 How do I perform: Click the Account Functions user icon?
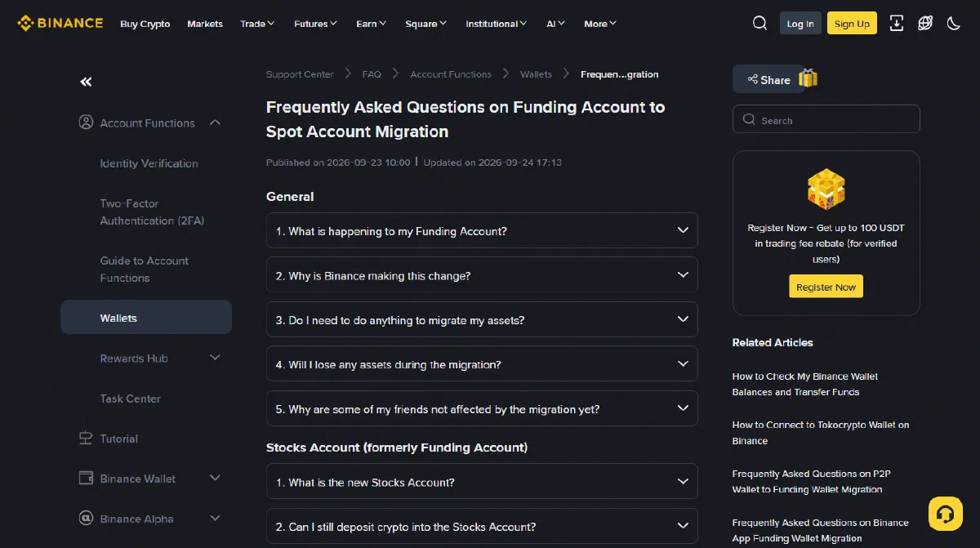[x=86, y=123]
